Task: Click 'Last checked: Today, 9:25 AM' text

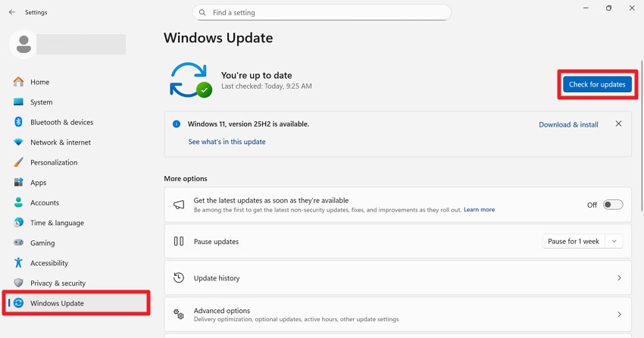Action: click(x=266, y=86)
